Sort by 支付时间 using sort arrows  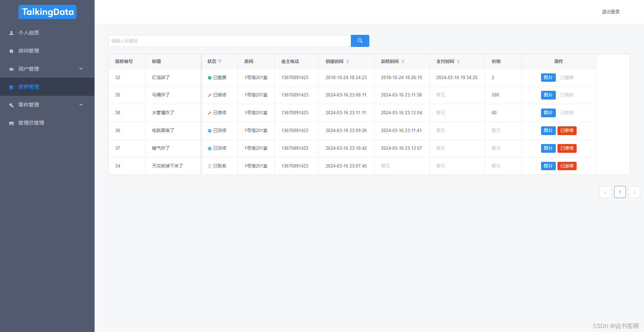pyautogui.click(x=458, y=62)
